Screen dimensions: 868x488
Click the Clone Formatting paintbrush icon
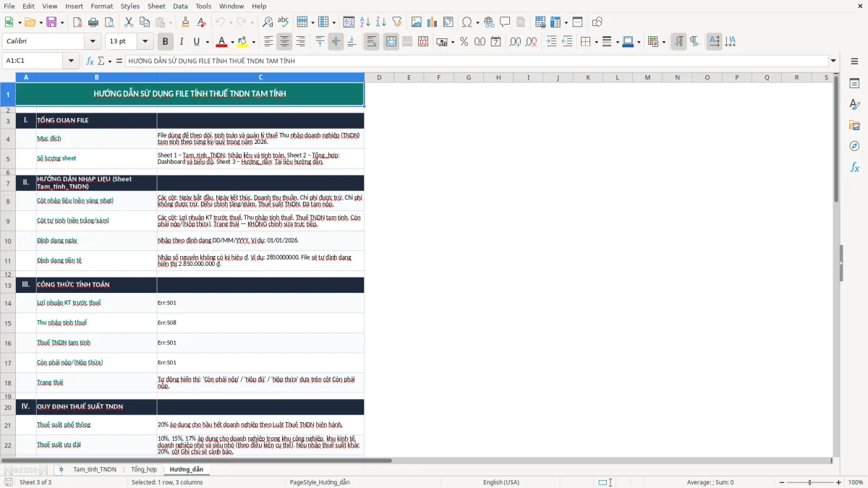[x=185, y=22]
